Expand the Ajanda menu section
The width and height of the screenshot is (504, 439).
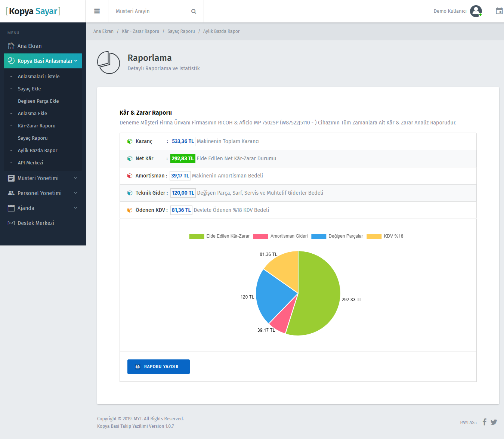tap(26, 208)
